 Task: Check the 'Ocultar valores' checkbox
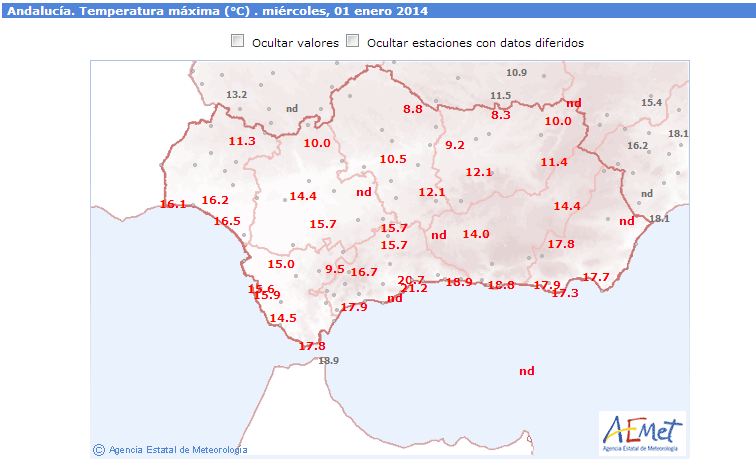237,41
